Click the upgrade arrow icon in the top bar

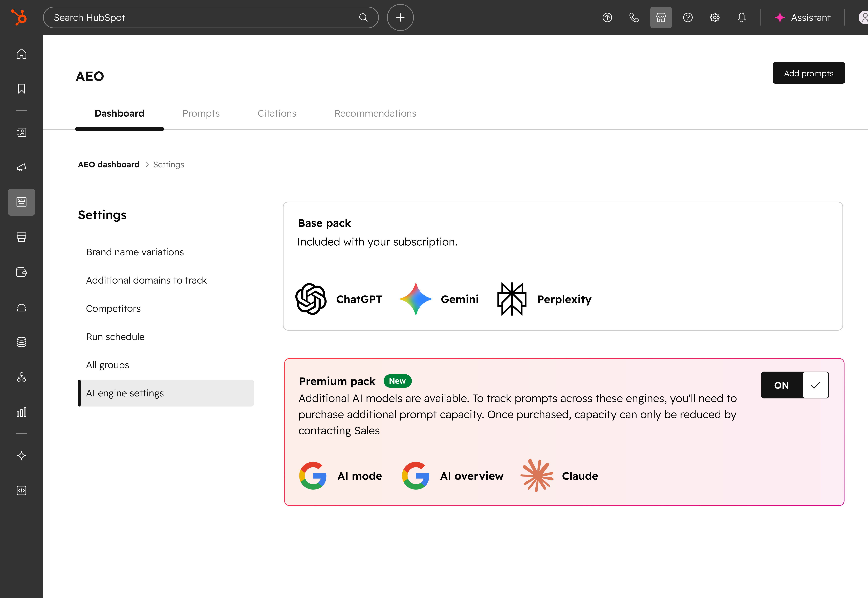[x=607, y=18]
